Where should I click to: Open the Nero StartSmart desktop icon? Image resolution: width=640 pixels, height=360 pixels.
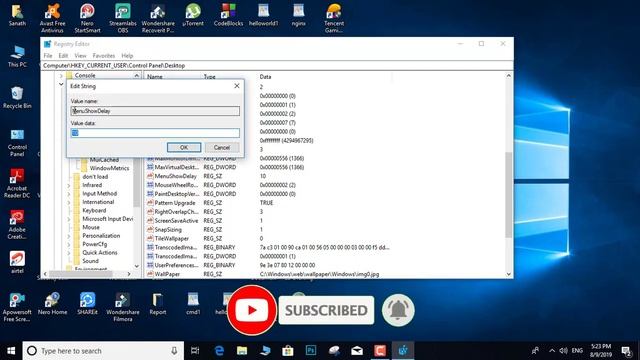pyautogui.click(x=87, y=18)
